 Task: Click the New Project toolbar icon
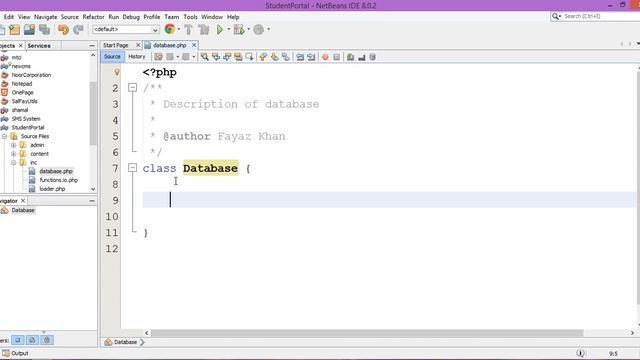14,29
